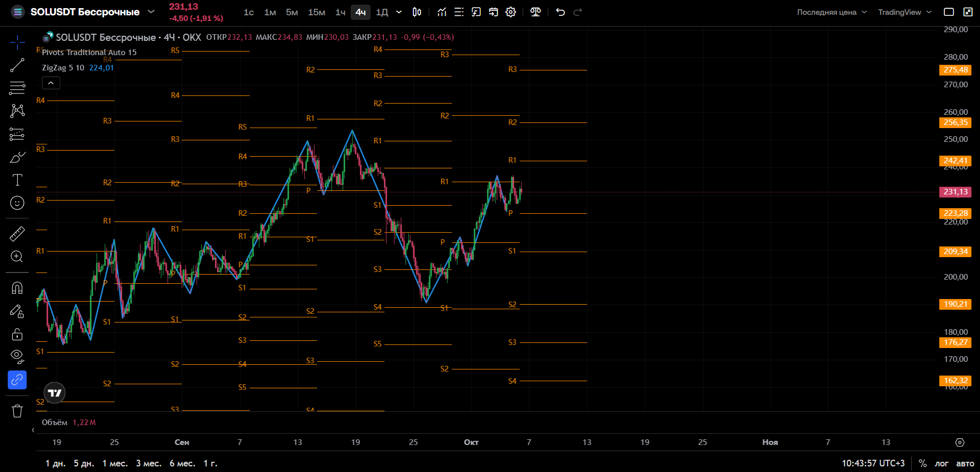Activate the zoom in tool
Viewport: 980px width, 472px height.
click(x=17, y=257)
